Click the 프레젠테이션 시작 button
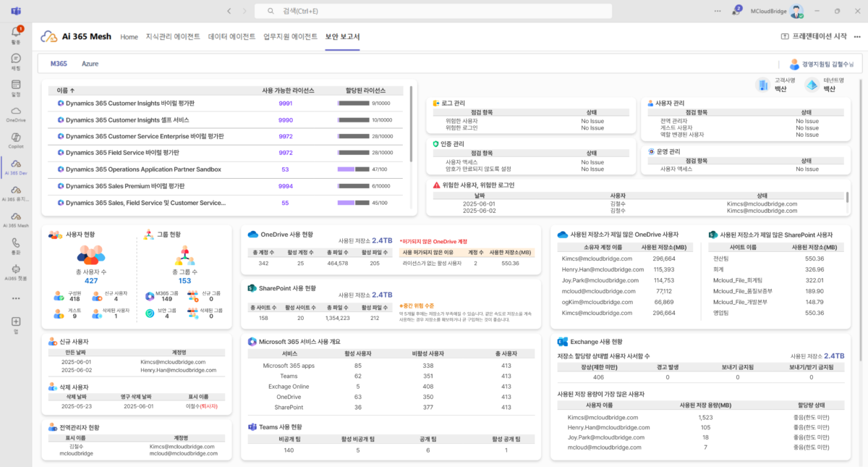Image resolution: width=868 pixels, height=467 pixels. pos(813,37)
